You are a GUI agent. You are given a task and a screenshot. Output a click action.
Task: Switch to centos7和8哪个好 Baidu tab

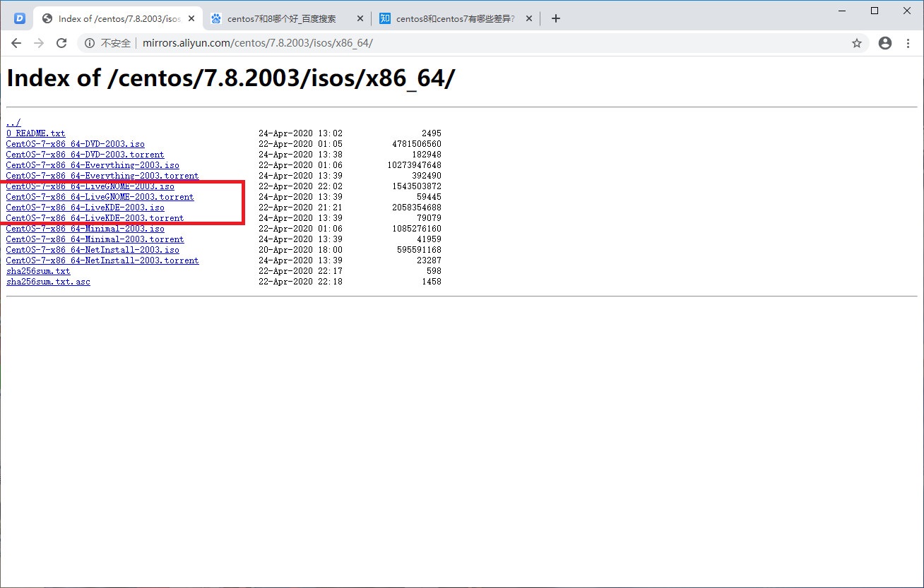pyautogui.click(x=288, y=18)
